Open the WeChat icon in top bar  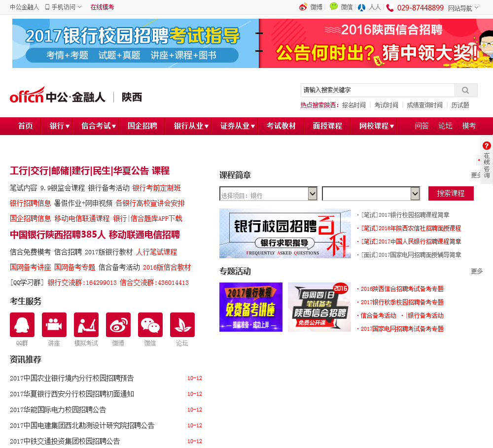pos(334,6)
